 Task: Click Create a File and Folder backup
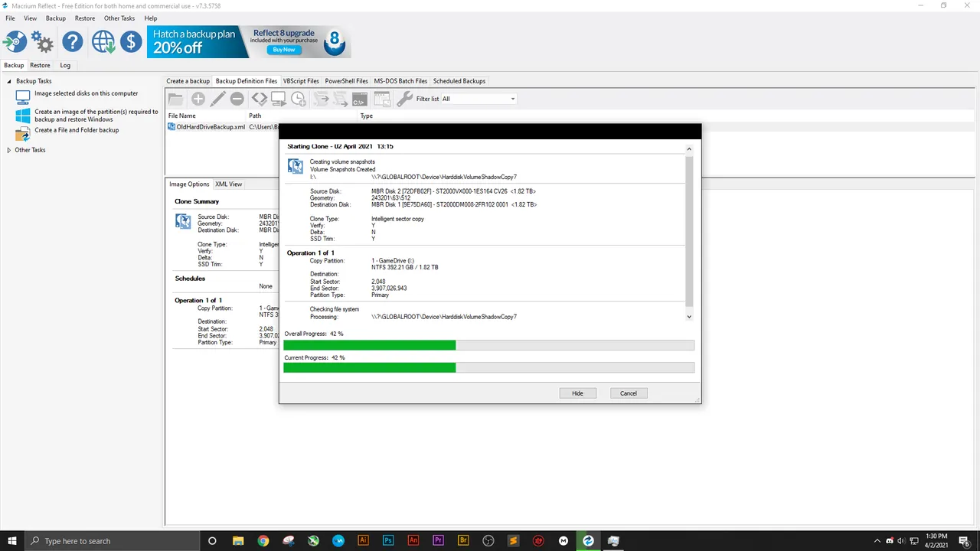pos(77,130)
